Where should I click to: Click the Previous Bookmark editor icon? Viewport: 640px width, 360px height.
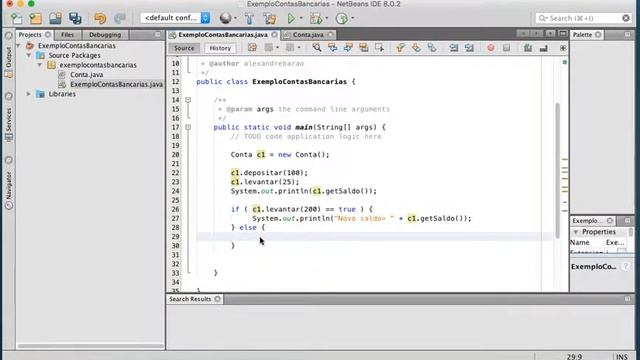(x=400, y=48)
